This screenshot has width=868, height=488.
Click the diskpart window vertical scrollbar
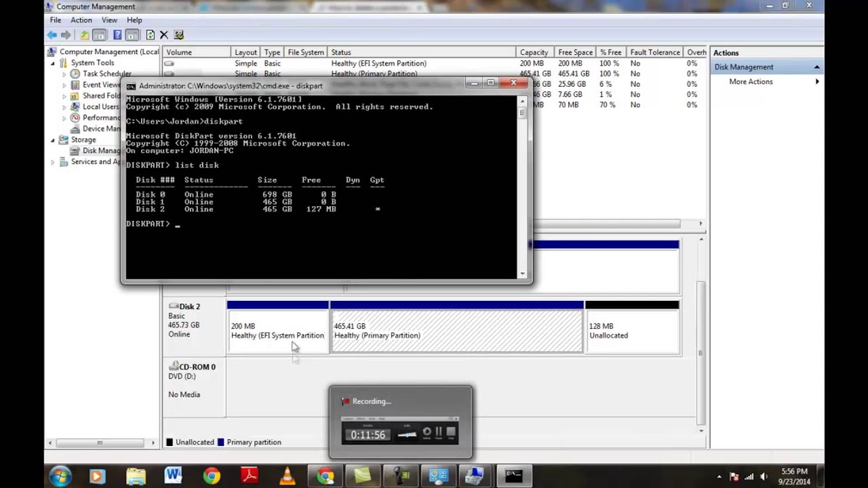522,186
